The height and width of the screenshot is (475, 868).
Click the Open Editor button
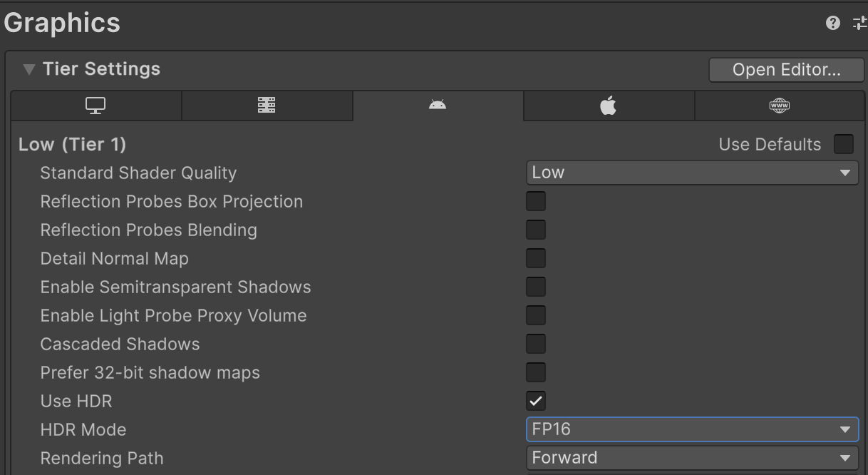tap(786, 69)
